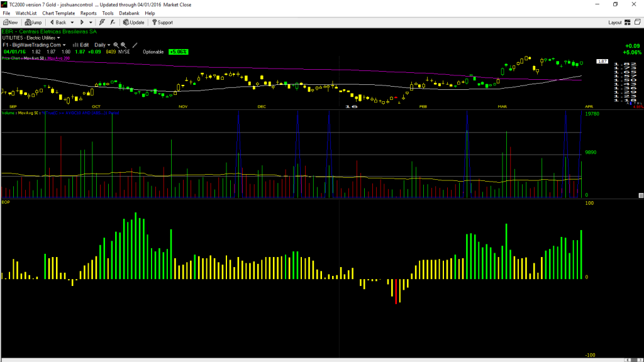
Task: Expand the forward history dropdown arrow
Action: pyautogui.click(x=91, y=23)
